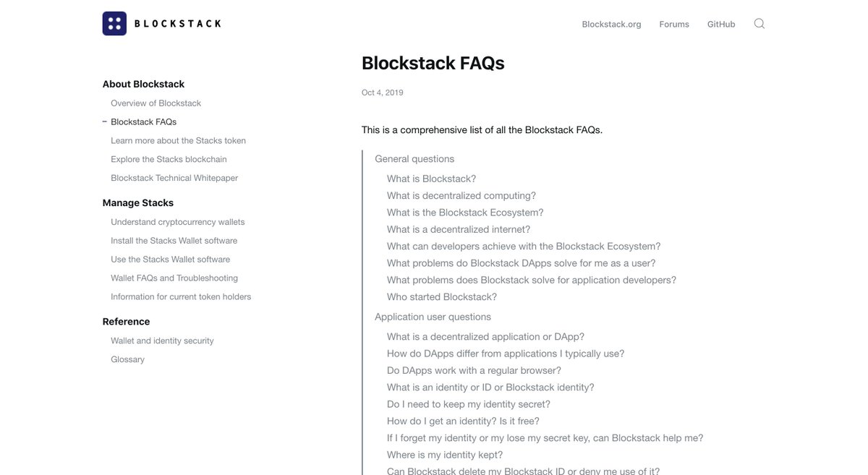868x475 pixels.
Task: Select Learn more about the Stacks token
Action: click(178, 140)
